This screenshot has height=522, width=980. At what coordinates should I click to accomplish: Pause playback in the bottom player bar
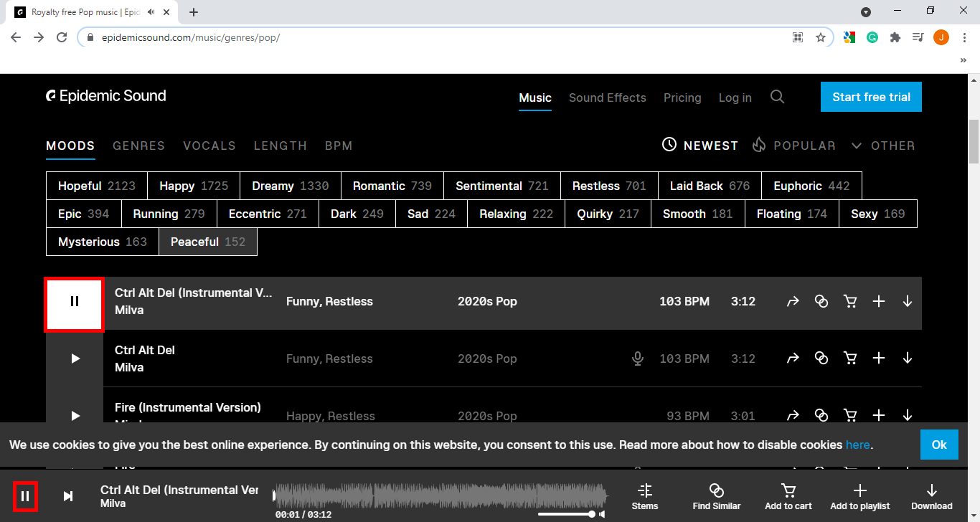[x=25, y=496]
